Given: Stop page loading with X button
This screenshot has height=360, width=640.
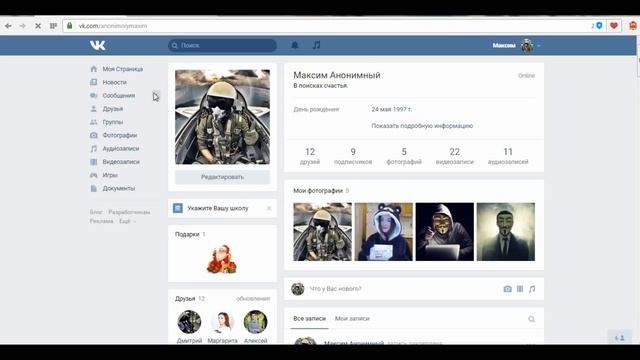Looking at the screenshot, I should 38,26.
